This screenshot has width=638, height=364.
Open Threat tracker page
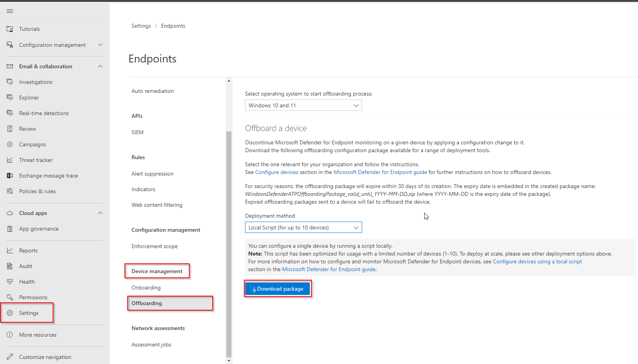coord(36,160)
